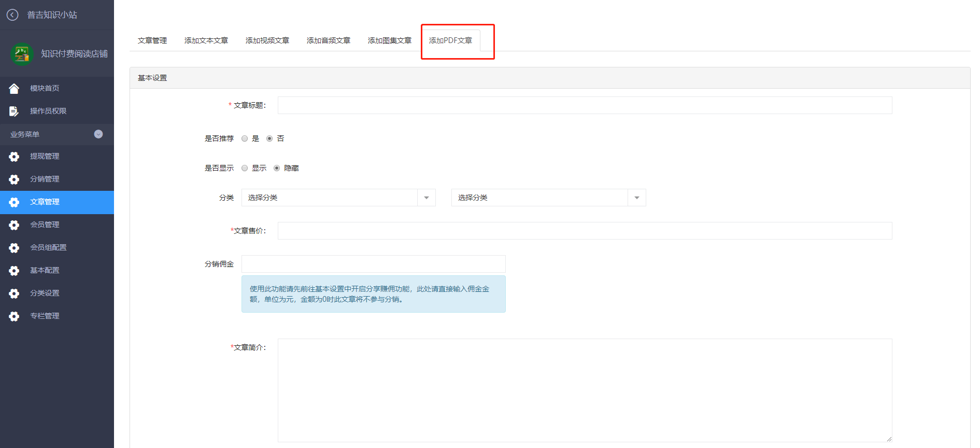Screen dimensions: 980x448
Task: Click the gear icon beside 基本配置
Action: [14, 271]
